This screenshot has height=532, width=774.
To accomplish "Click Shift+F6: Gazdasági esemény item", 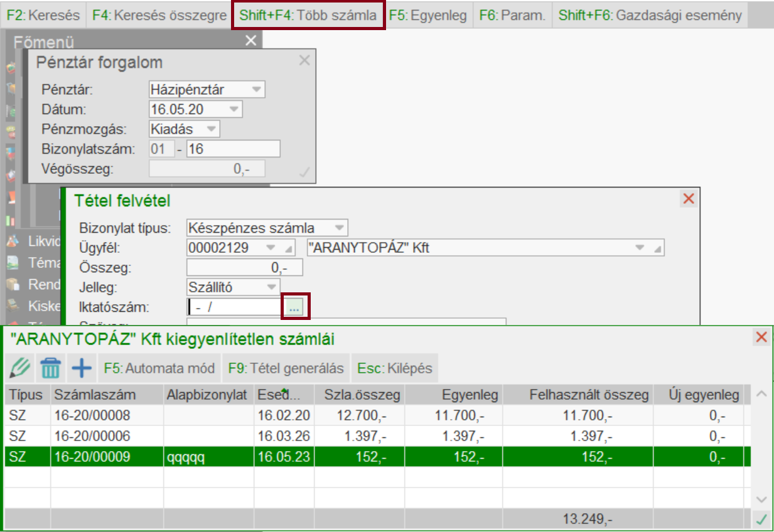I will click(x=650, y=15).
